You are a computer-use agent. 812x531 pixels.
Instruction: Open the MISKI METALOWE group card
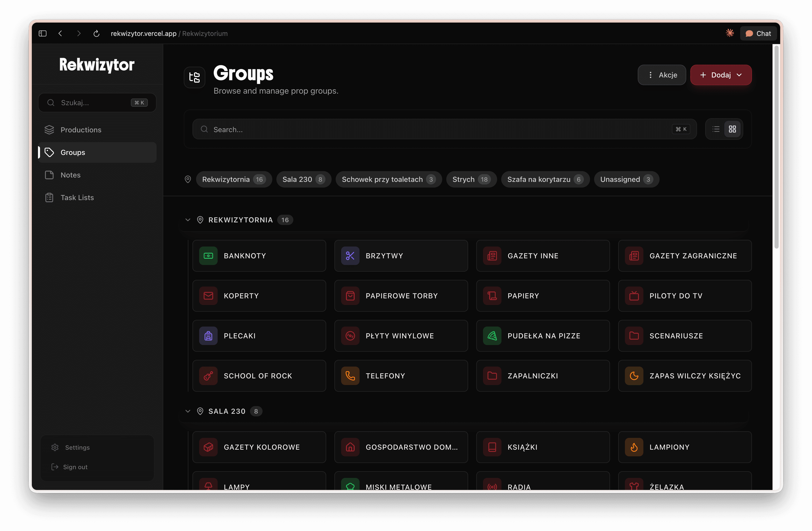click(x=401, y=481)
